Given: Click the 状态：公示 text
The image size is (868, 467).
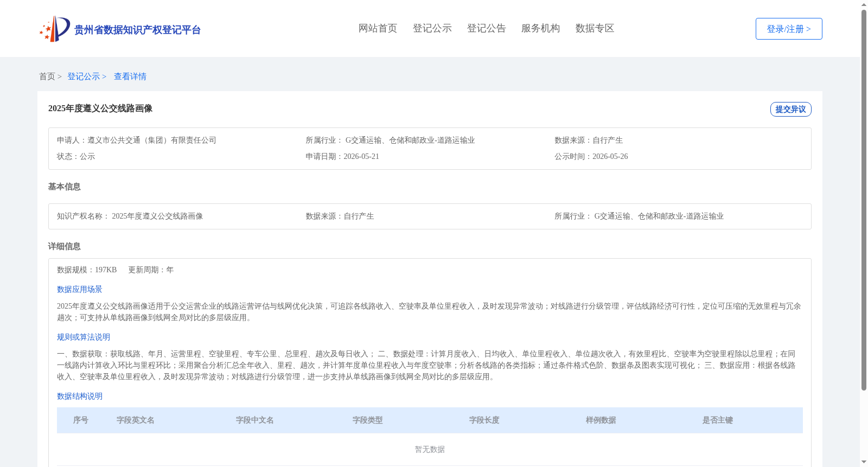Looking at the screenshot, I should click(x=76, y=157).
